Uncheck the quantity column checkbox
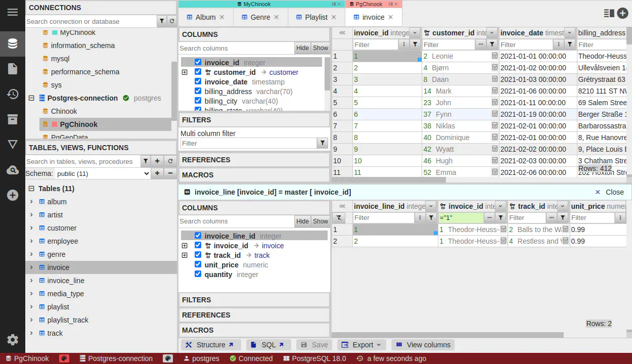 [x=198, y=274]
